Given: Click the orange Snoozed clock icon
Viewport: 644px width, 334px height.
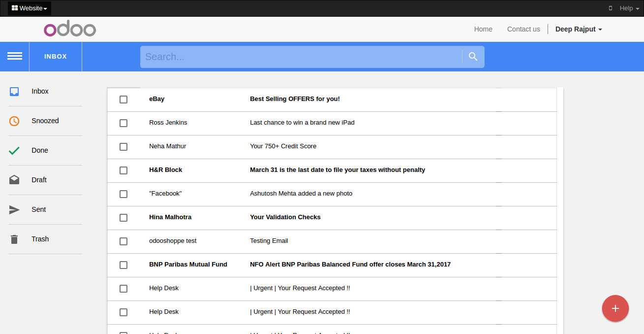Looking at the screenshot, I should coord(14,121).
